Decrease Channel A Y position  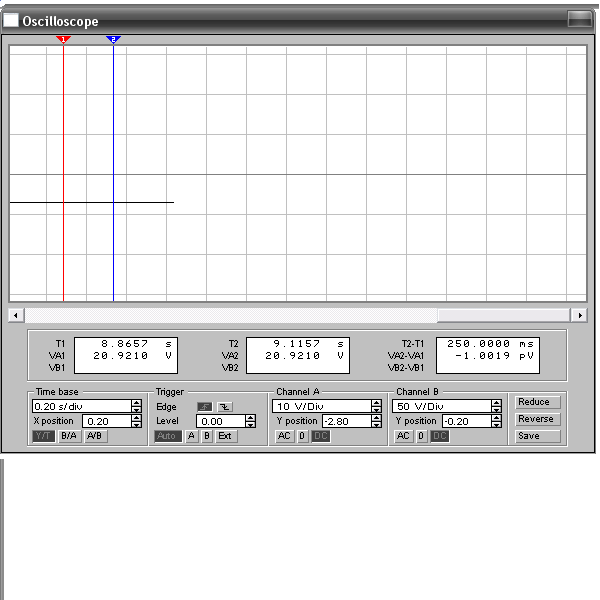pyautogui.click(x=377, y=424)
